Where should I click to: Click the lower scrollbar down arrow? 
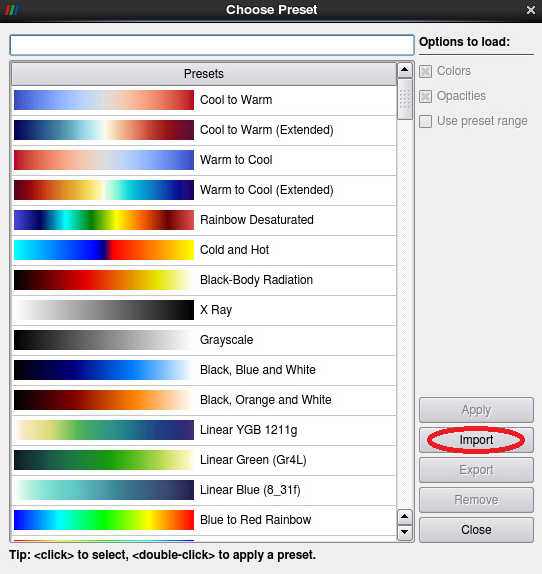click(x=405, y=532)
